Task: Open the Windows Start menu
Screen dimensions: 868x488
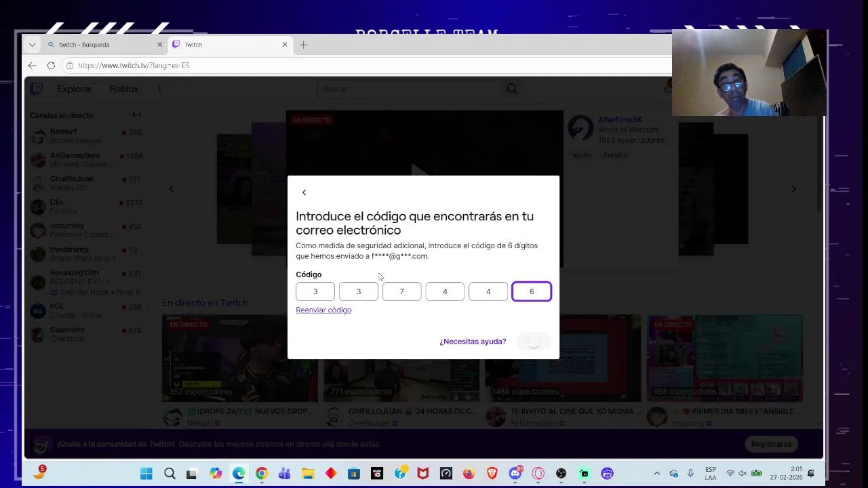Action: [146, 474]
